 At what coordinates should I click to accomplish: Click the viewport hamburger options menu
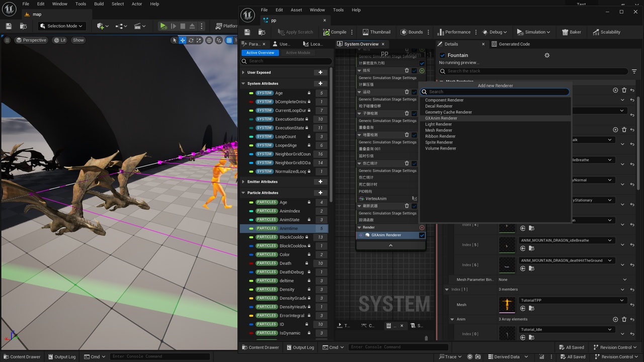(7, 40)
